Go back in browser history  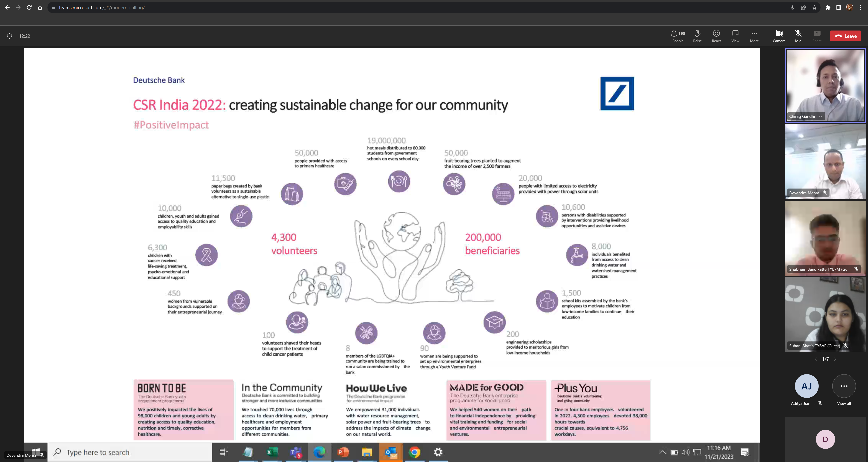click(7, 7)
